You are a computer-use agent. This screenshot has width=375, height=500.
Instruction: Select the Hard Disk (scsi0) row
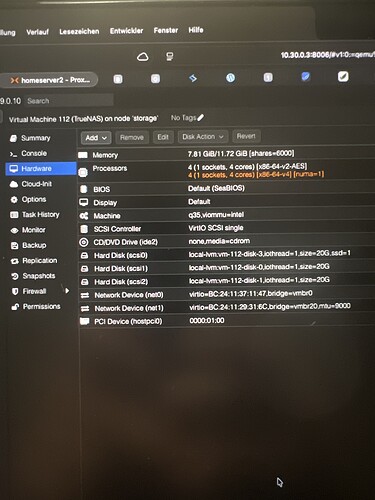click(227, 255)
